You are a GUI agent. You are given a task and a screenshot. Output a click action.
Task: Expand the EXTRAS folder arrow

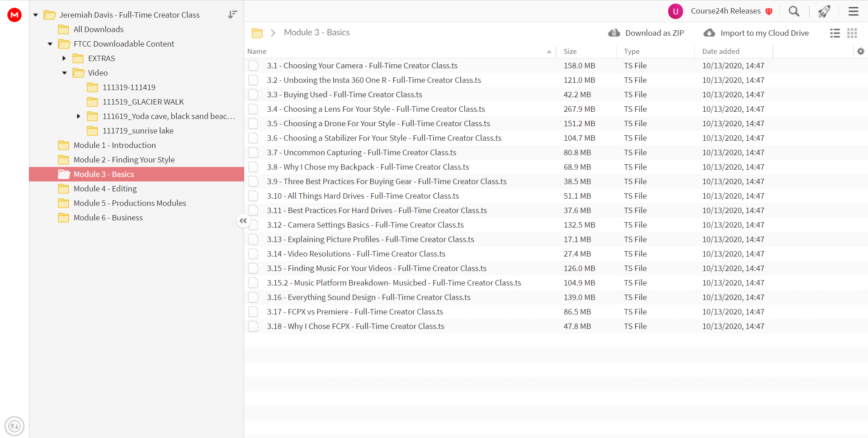[x=64, y=58]
